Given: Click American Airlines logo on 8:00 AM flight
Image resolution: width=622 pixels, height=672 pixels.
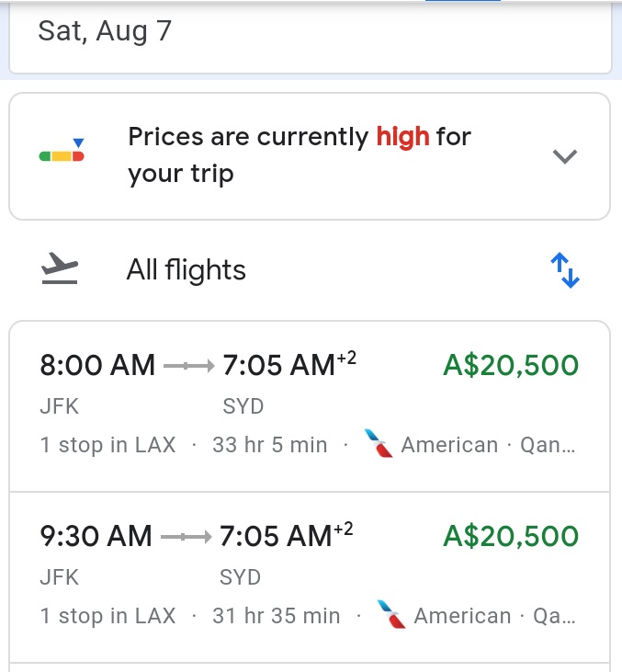Looking at the screenshot, I should [x=379, y=445].
